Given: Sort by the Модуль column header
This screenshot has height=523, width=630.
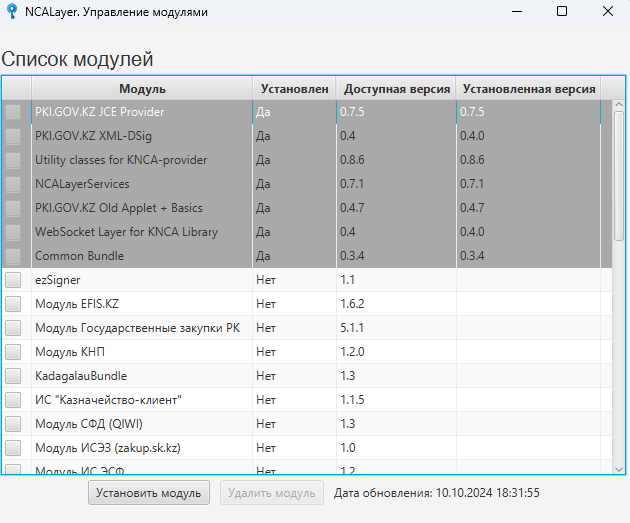Looking at the screenshot, I should point(142,89).
